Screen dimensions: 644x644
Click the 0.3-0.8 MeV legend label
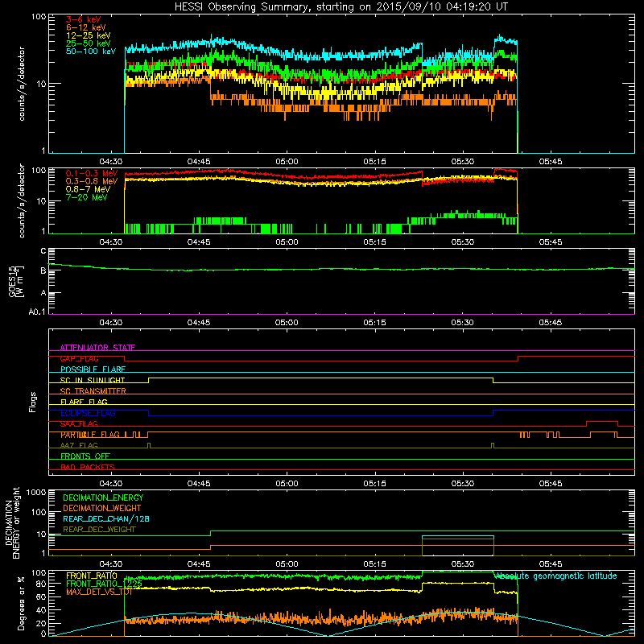[92, 181]
